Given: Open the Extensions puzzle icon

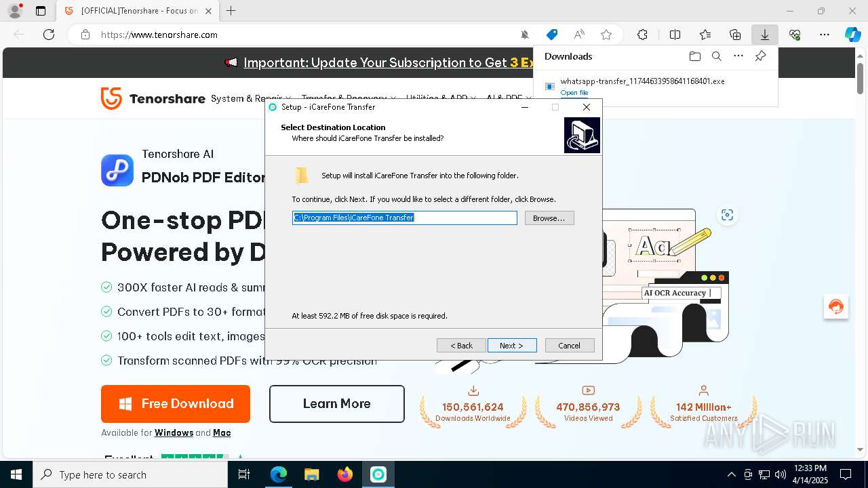Looking at the screenshot, I should point(642,35).
